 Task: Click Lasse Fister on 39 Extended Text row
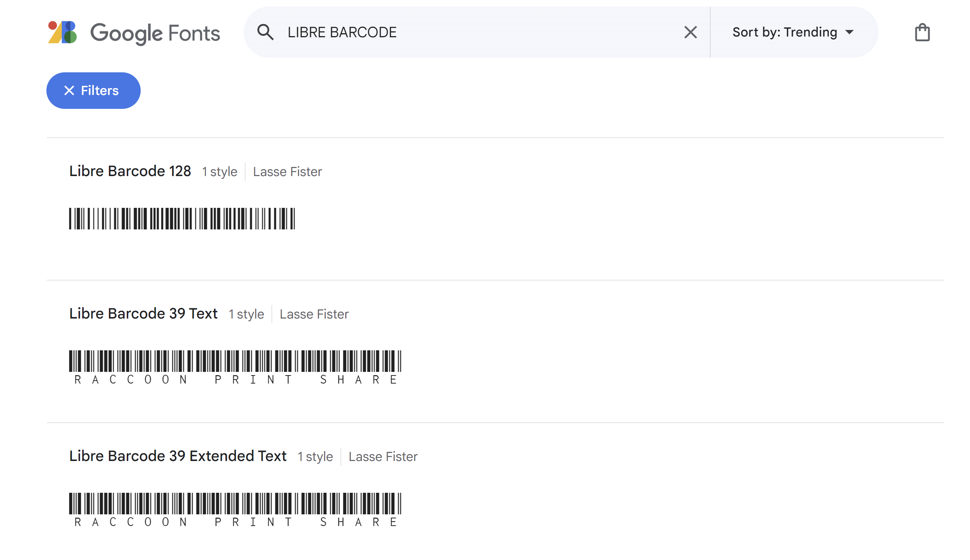point(383,457)
